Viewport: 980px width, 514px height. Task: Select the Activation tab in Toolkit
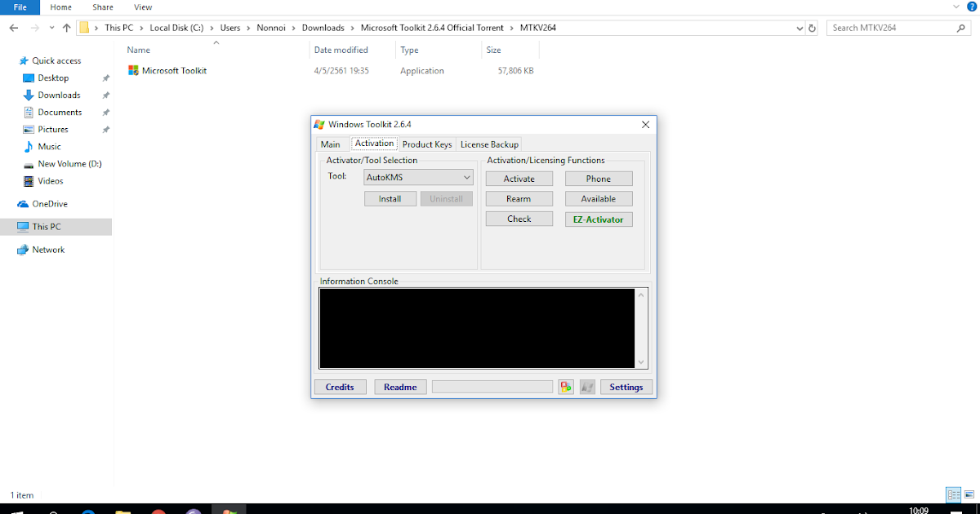(374, 144)
